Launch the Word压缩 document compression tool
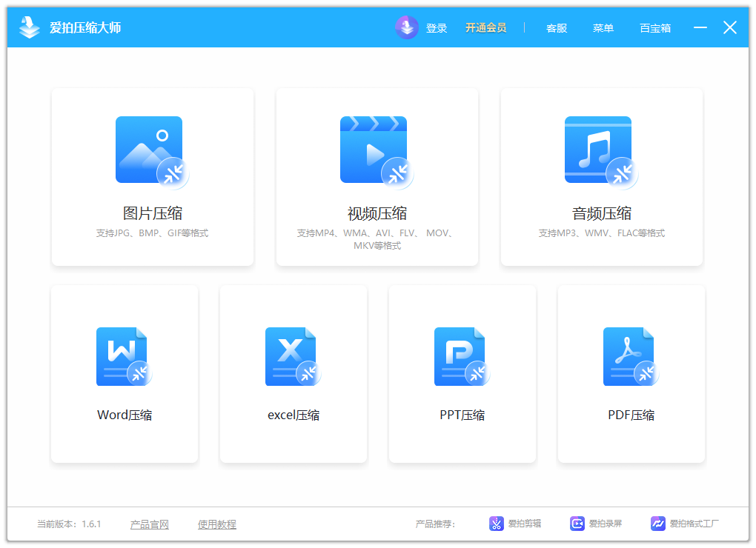 click(x=124, y=356)
